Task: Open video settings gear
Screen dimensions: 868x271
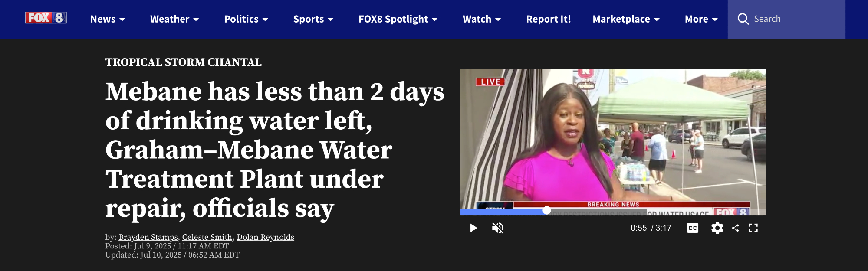Action: pos(717,228)
